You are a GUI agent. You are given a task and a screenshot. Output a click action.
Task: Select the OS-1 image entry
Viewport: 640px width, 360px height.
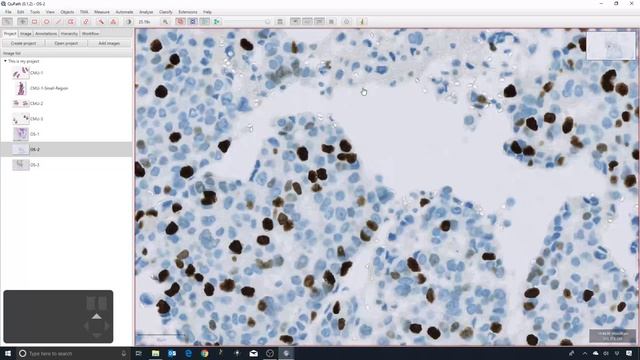(66, 134)
